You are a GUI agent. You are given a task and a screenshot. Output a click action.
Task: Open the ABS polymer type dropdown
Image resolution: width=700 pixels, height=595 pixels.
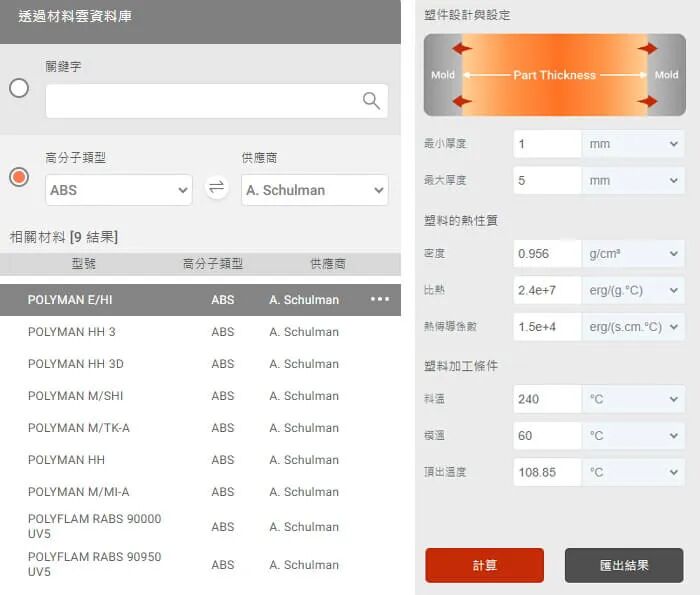(119, 190)
